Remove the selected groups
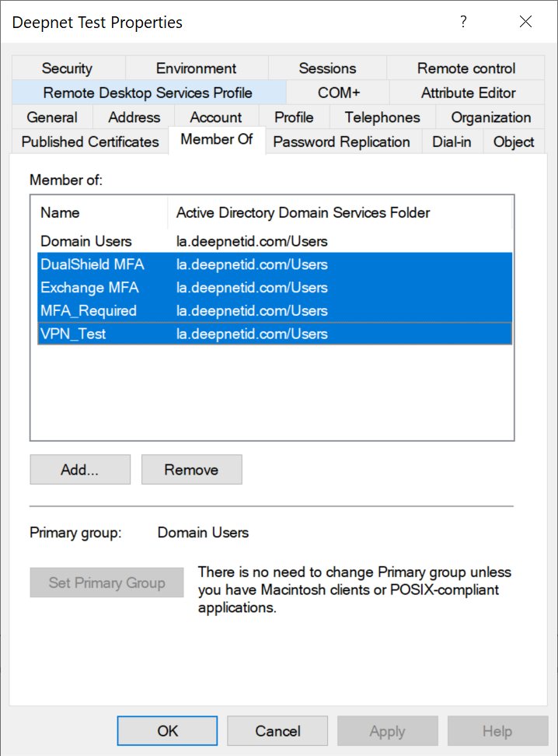 [191, 470]
